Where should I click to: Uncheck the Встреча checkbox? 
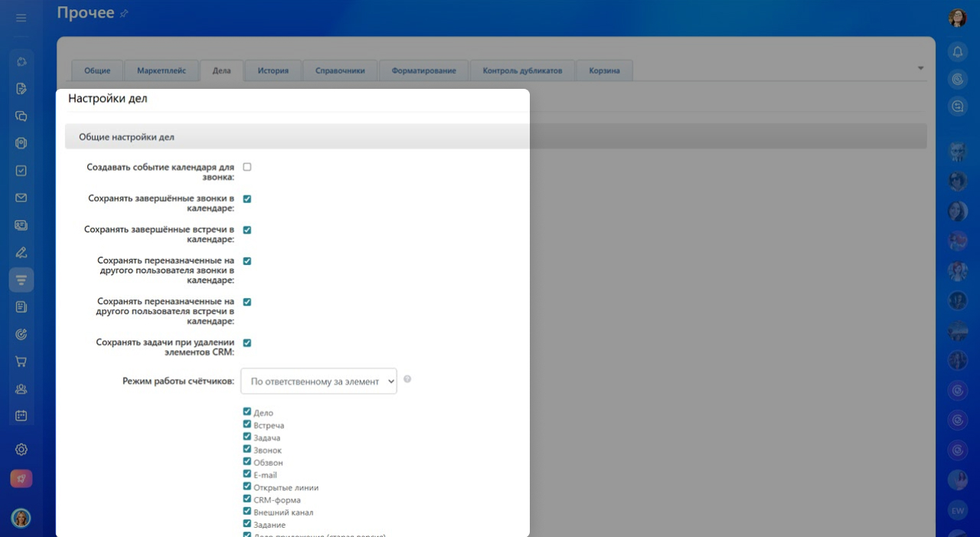[x=247, y=424]
